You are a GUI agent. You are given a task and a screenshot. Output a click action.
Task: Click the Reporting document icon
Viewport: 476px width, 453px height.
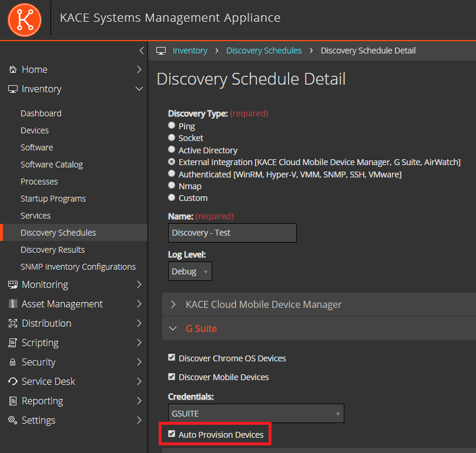point(13,401)
